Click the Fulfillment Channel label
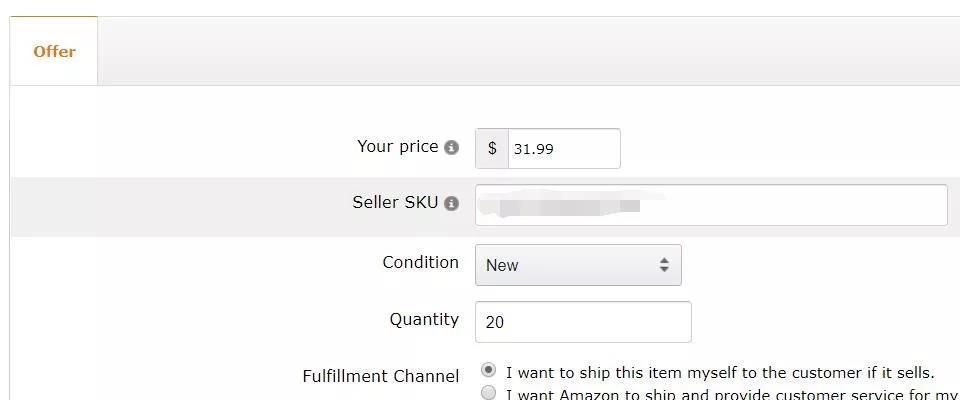 381,375
